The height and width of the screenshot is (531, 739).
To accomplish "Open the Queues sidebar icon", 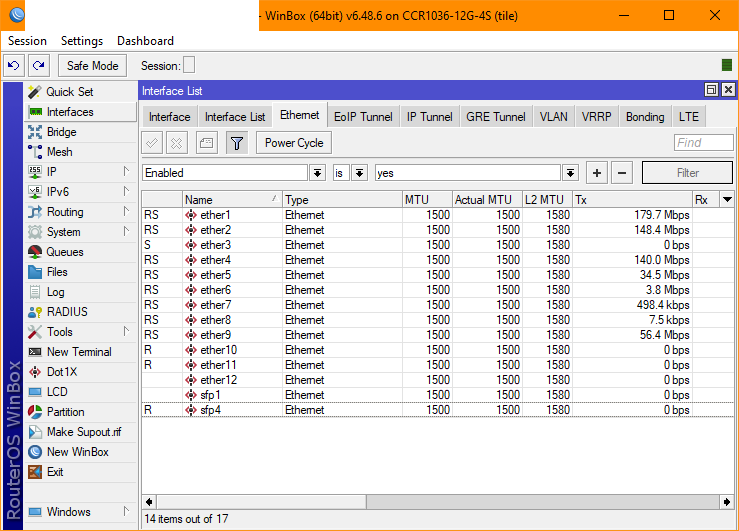I will coord(35,252).
